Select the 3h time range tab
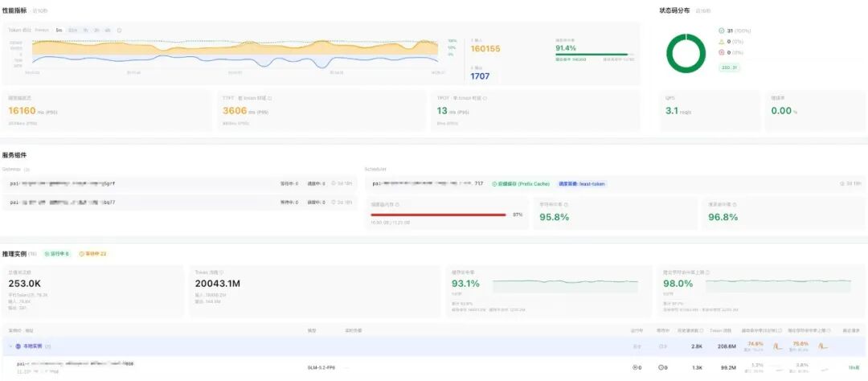Image resolution: width=868 pixels, height=381 pixels. click(96, 31)
